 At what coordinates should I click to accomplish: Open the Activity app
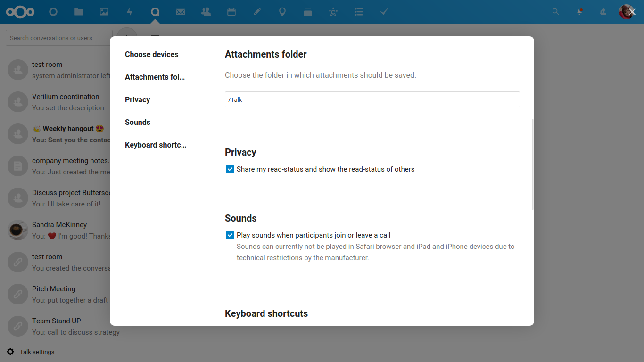[130, 12]
